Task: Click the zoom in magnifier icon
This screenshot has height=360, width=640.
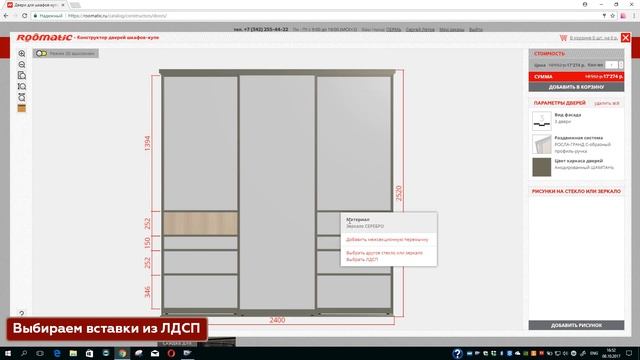Action: [22, 53]
